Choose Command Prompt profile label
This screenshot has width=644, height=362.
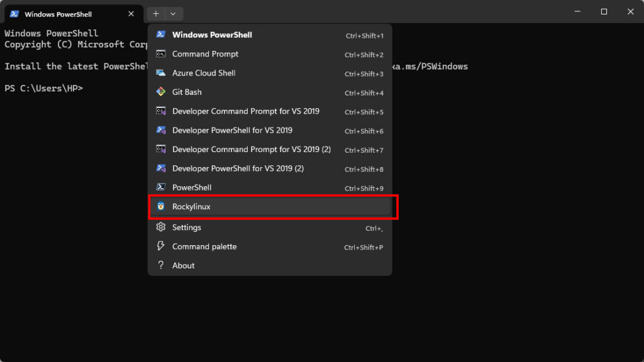(x=206, y=54)
